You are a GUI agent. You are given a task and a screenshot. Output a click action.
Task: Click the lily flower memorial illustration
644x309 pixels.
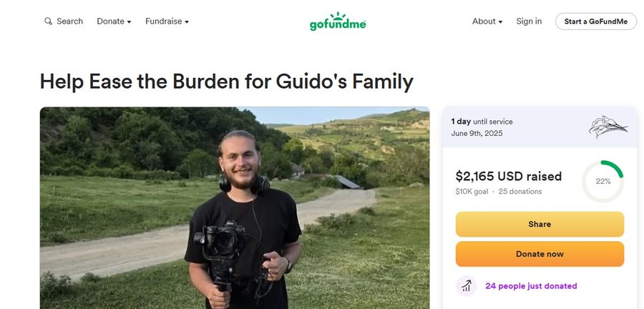[608, 127]
